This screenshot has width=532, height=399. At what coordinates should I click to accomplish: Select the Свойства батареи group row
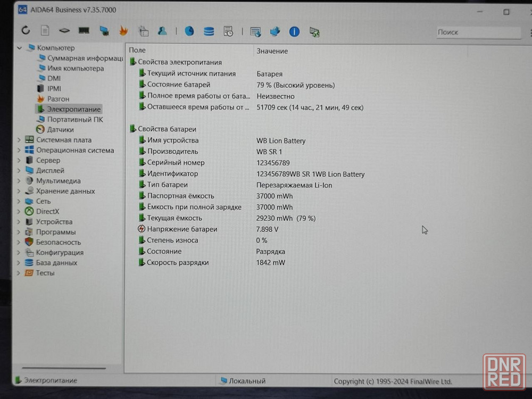tap(163, 129)
